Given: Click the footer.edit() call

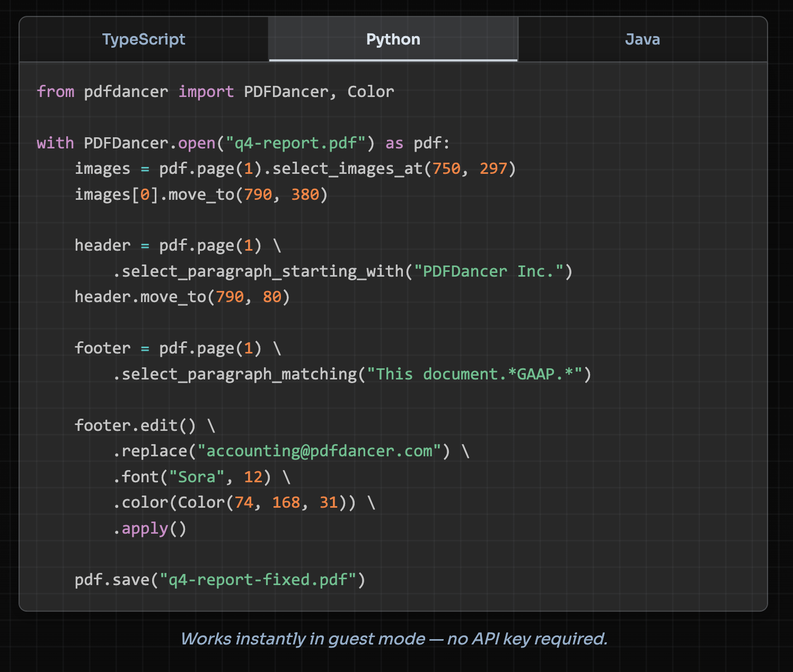Looking at the screenshot, I should click(135, 426).
